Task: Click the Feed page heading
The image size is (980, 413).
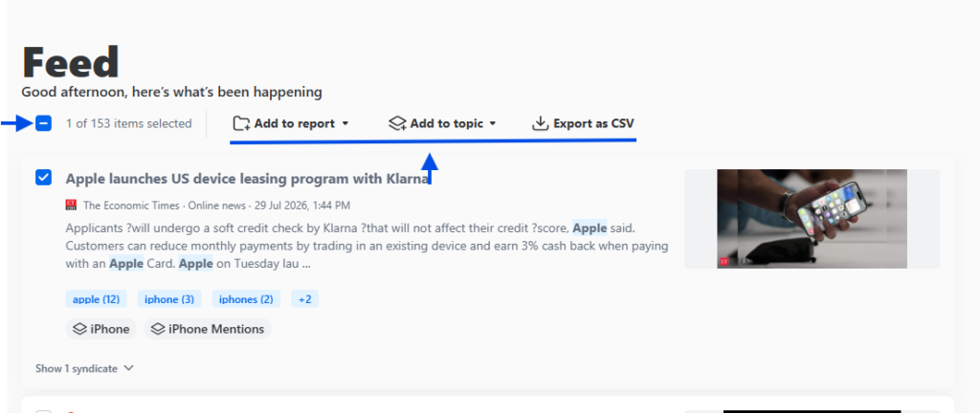Action: coord(71,62)
